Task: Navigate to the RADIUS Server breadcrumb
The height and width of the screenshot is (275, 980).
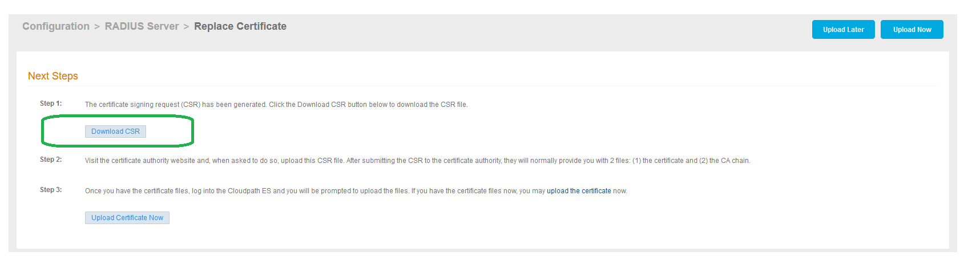Action: pyautogui.click(x=142, y=26)
